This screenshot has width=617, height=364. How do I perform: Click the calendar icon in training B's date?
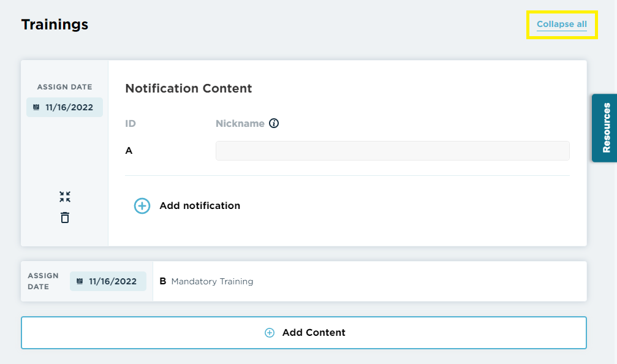pos(80,281)
